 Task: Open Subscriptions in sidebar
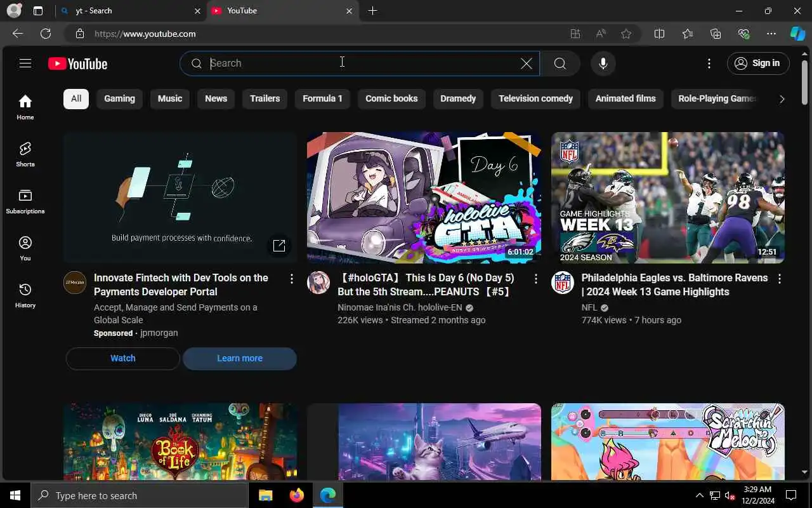click(25, 201)
